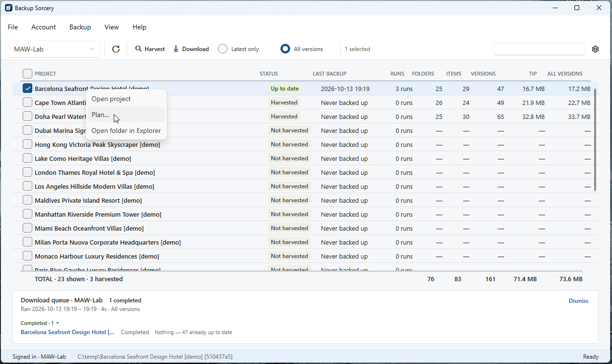Click the C:\temp path in status bar
612x364 pixels.
[x=155, y=357]
